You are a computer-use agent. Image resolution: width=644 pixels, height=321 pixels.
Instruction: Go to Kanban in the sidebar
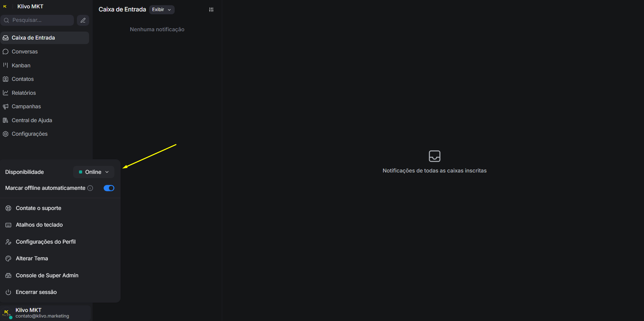[x=45, y=65]
